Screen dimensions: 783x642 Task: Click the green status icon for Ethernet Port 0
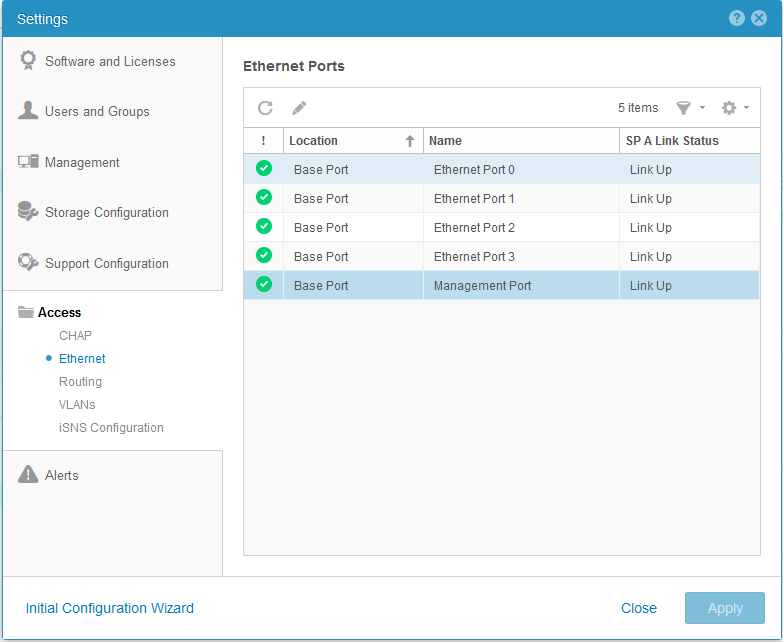pyautogui.click(x=264, y=169)
